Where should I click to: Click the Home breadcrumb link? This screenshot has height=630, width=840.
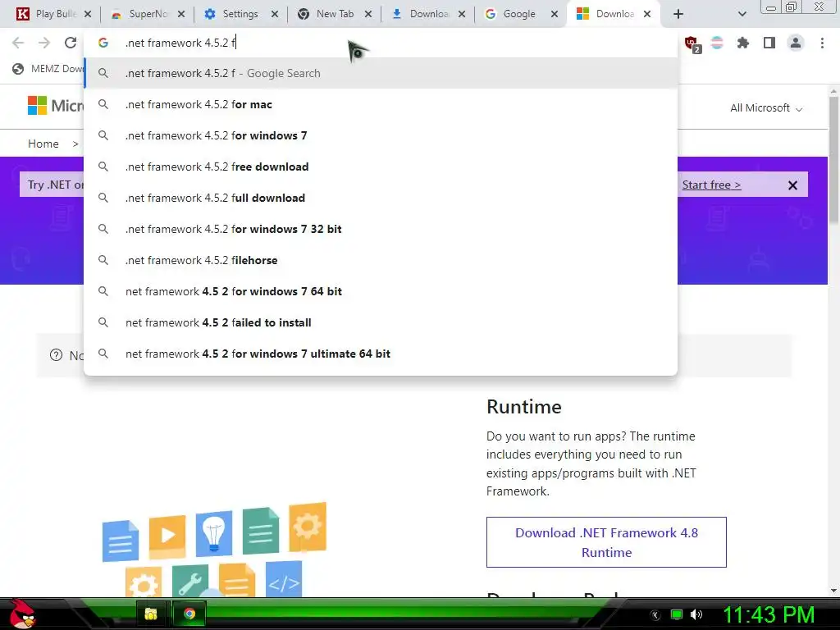[43, 144]
